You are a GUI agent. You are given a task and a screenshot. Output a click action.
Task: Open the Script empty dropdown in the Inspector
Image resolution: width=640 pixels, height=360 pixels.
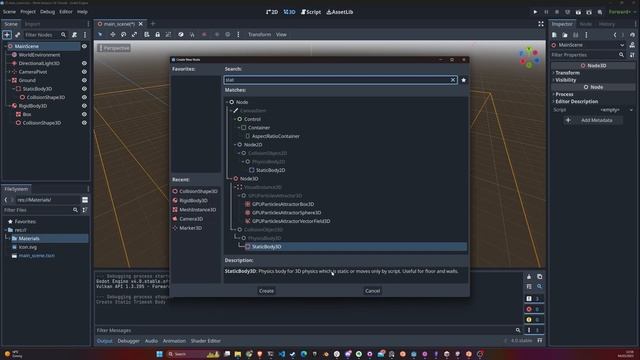coord(616,110)
